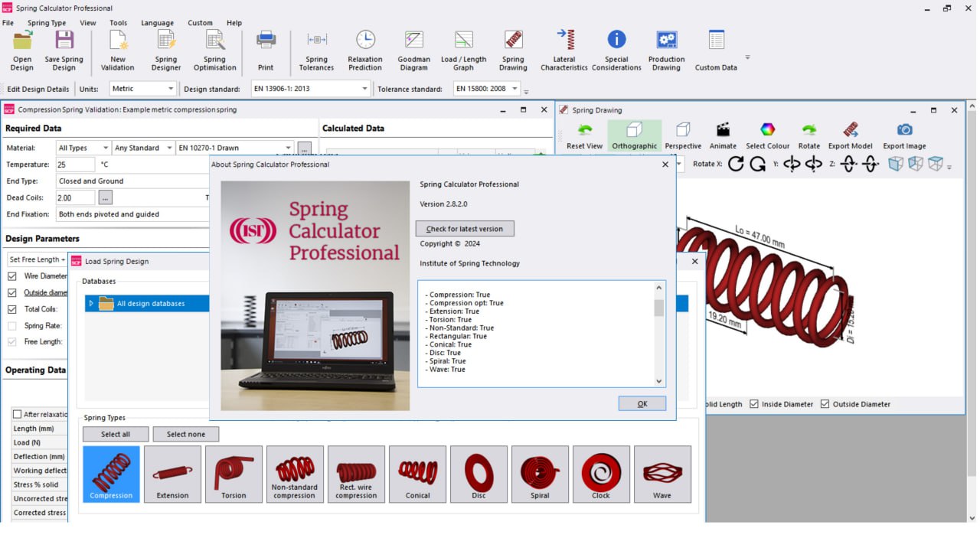This screenshot has height=551, width=980.
Task: Start a New Validation
Action: coord(118,51)
